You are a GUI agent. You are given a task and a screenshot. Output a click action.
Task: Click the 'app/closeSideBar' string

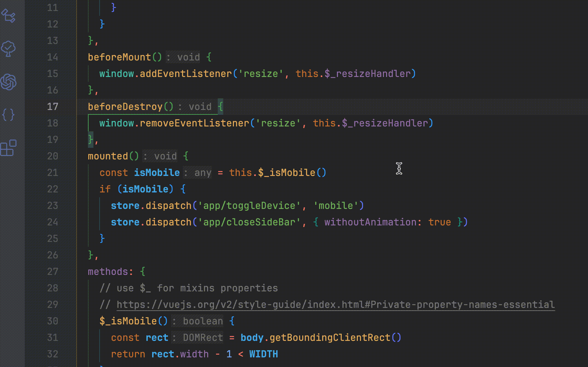[249, 222]
